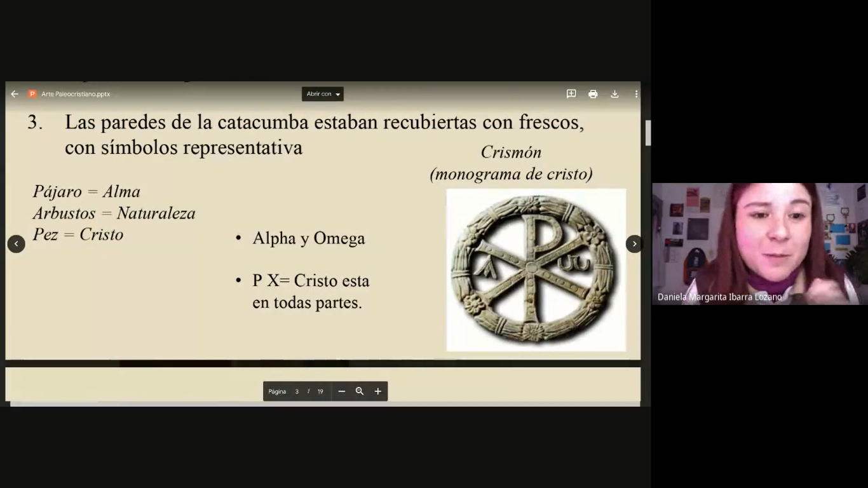Click the page number field showing 3
This screenshot has height=488, width=868.
pyautogui.click(x=297, y=391)
